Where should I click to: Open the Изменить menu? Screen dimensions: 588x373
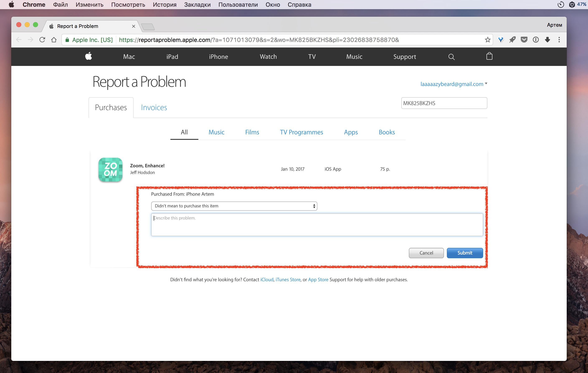pyautogui.click(x=89, y=4)
